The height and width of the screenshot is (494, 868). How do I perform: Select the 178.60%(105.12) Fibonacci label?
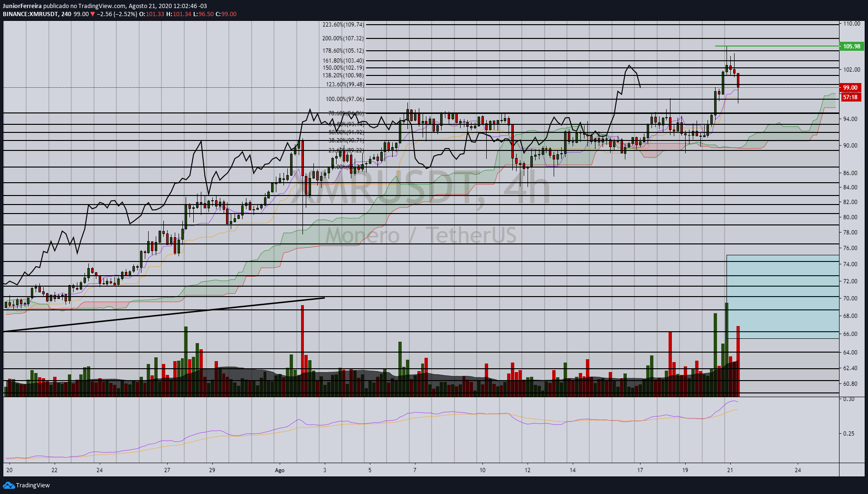(x=343, y=51)
